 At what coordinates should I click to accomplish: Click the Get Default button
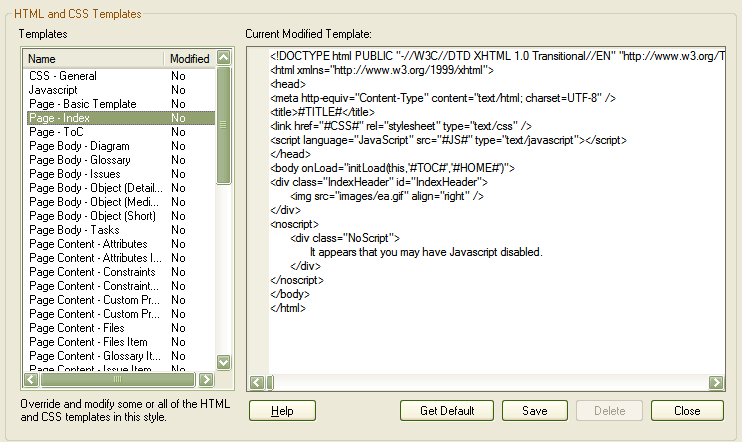tap(447, 410)
